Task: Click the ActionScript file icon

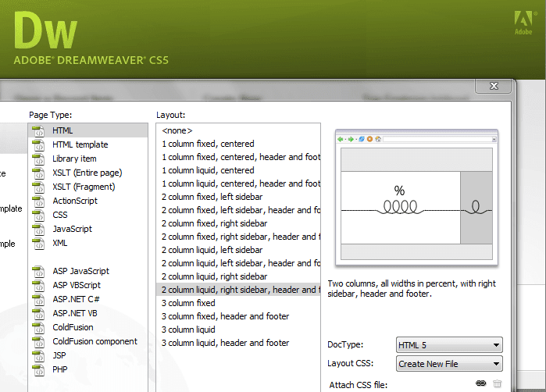Action: coord(38,201)
